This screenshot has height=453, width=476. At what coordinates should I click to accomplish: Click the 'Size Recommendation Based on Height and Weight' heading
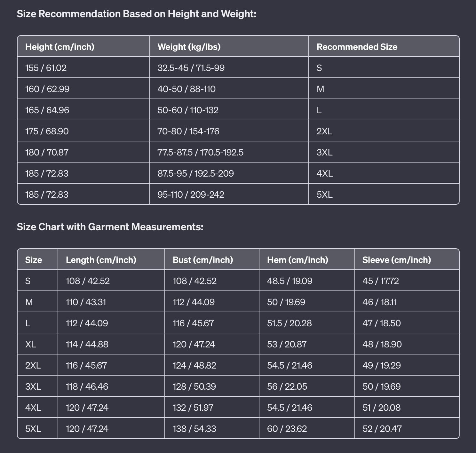tap(137, 14)
